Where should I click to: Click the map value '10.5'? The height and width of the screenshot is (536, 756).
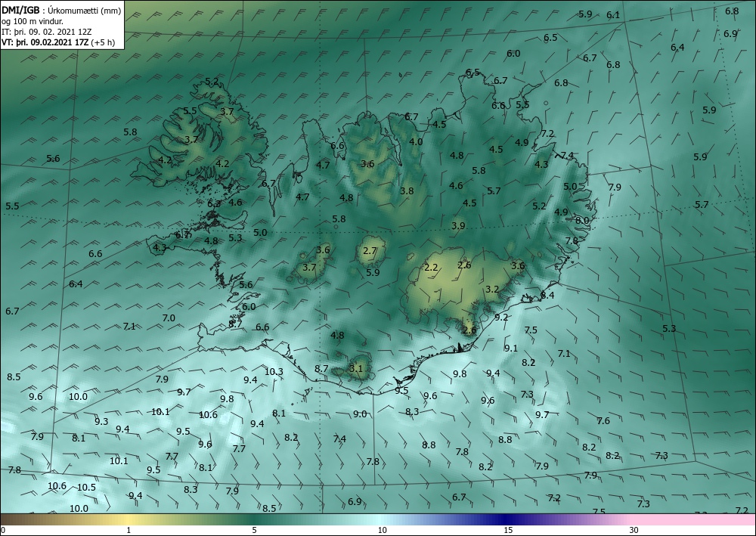coord(87,488)
